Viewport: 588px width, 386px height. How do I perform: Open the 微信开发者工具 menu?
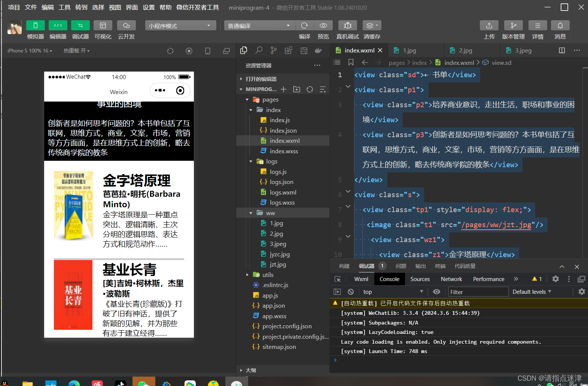198,7
